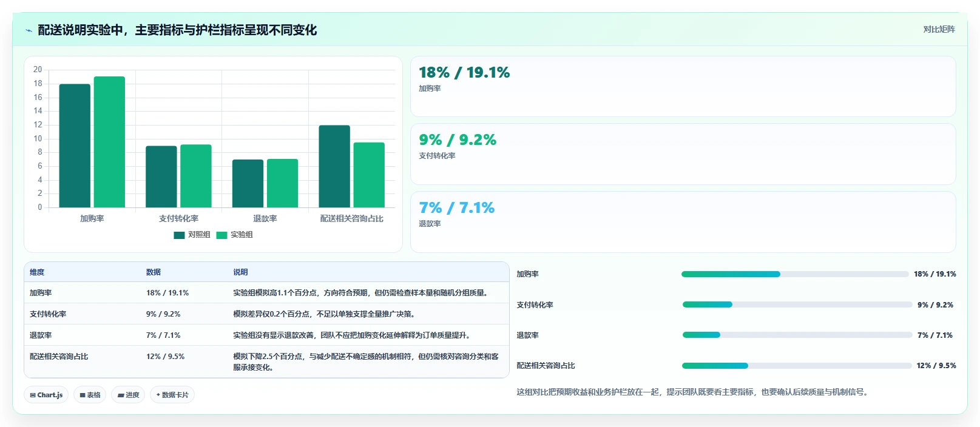Viewport: 980px width, 427px height.
Task: Click the description starting 模拟下降2.5个百分点
Action: (366, 361)
